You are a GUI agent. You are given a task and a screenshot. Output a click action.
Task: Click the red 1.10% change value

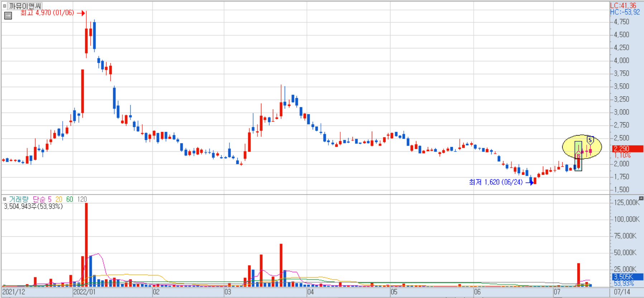pos(622,155)
